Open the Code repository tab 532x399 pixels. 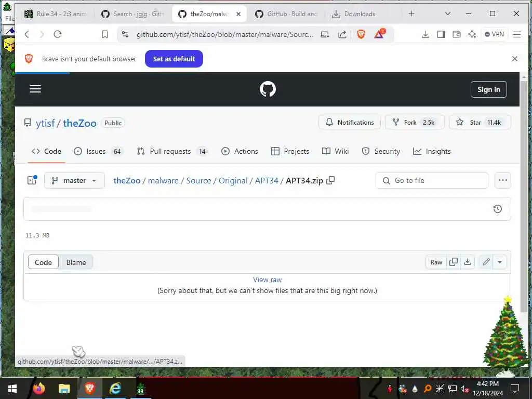(46, 151)
